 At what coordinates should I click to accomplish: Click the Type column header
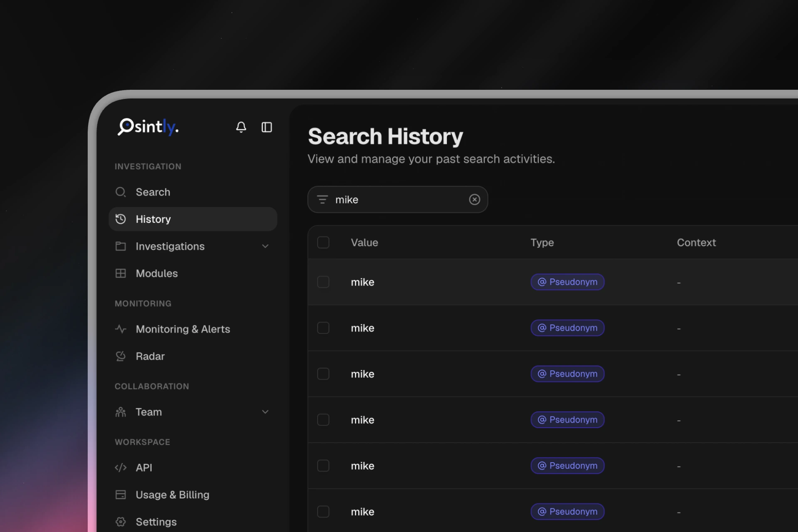pos(542,242)
